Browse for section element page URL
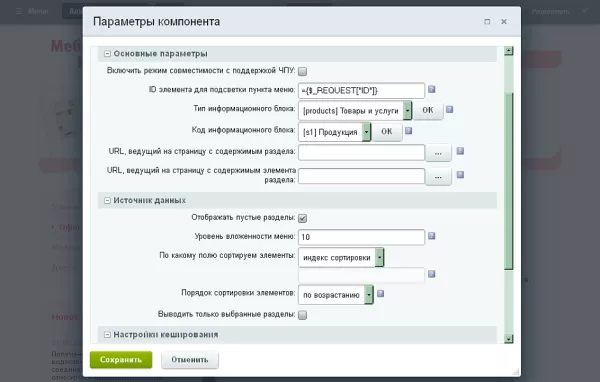Image resolution: width=600 pixels, height=382 pixels. tap(439, 177)
